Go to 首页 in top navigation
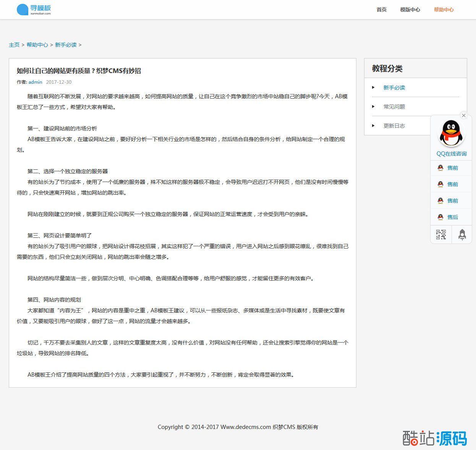Viewport: 476px width, 450px height. click(381, 10)
